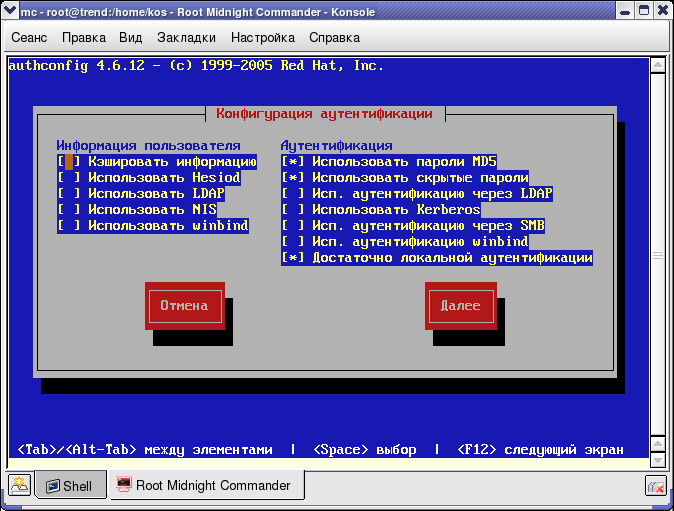Click the new session icon in tab bar
Image resolution: width=674 pixels, height=511 pixels.
pos(19,486)
